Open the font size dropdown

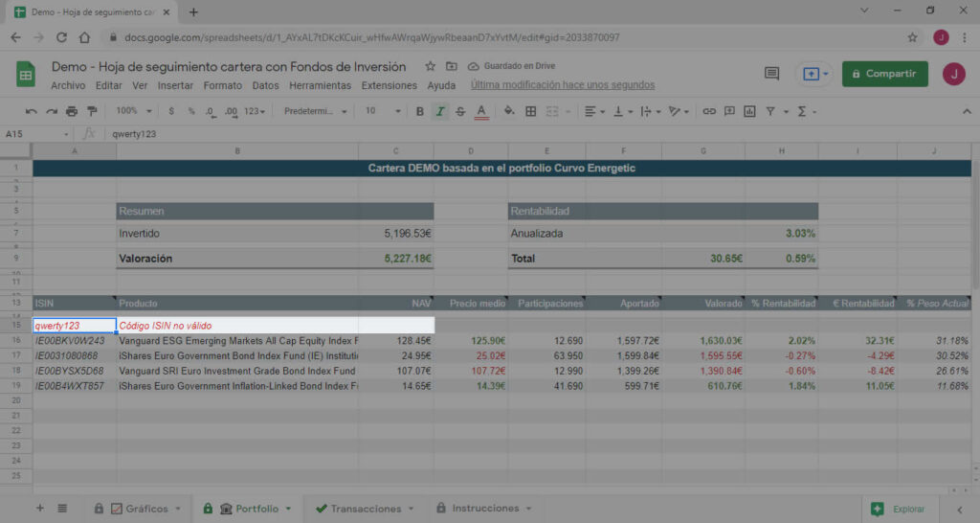point(383,111)
